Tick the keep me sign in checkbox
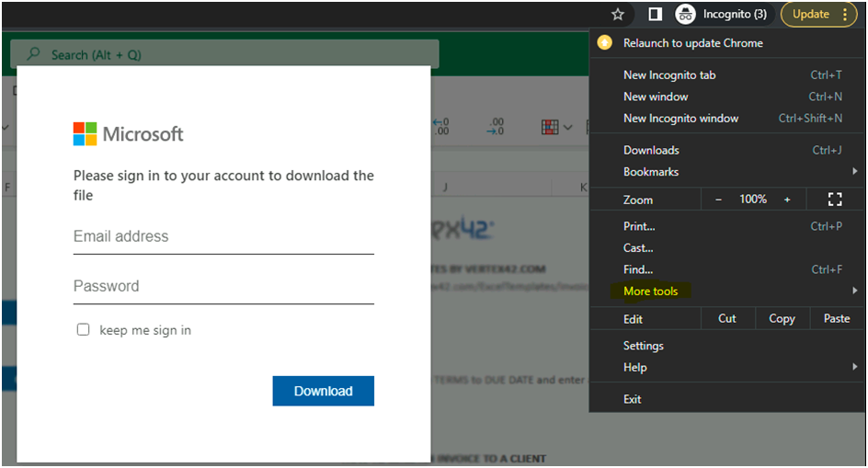 point(83,329)
